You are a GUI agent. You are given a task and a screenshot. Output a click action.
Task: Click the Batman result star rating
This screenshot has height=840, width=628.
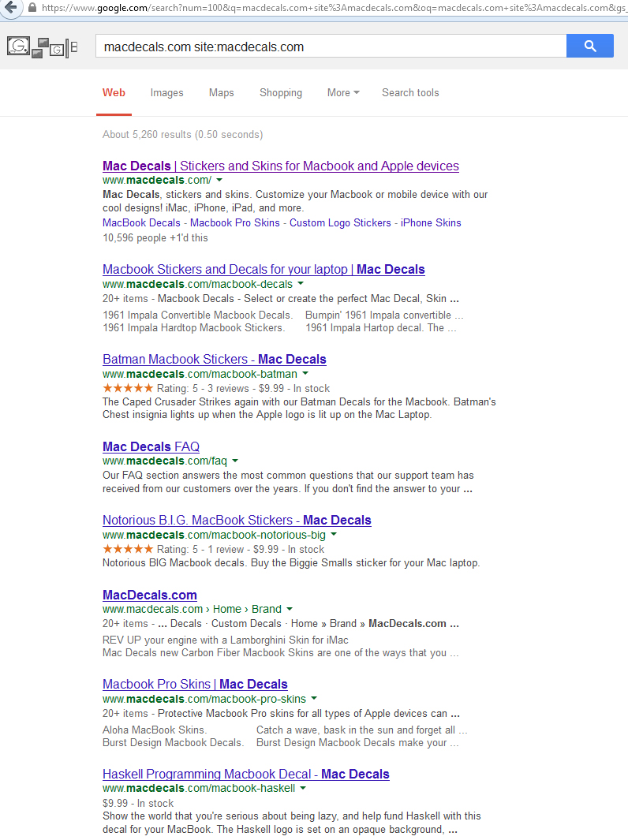click(128, 388)
